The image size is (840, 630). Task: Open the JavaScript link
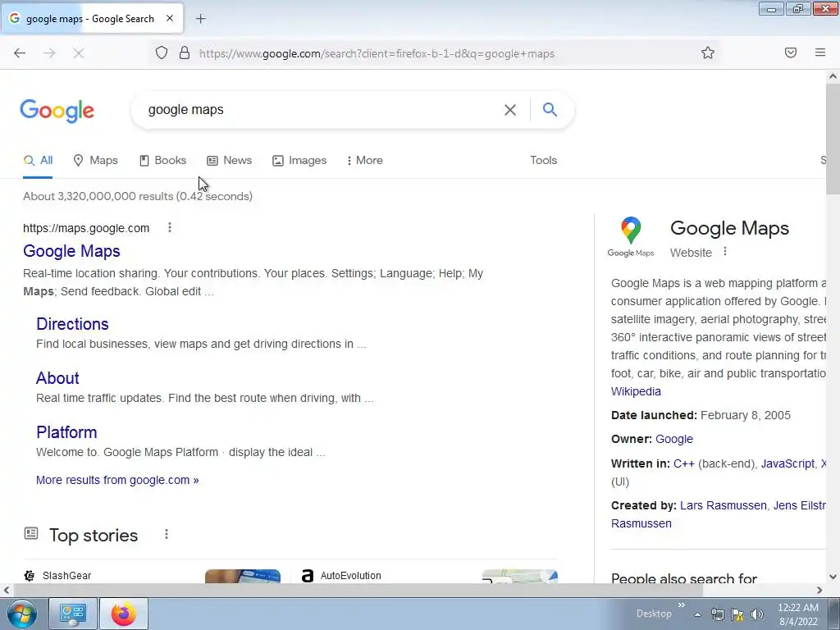click(x=787, y=463)
